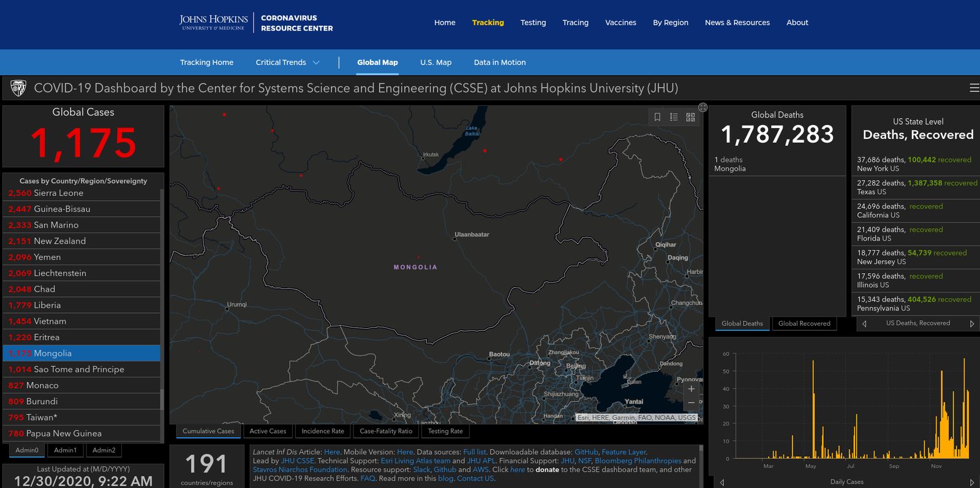Go to previous Daily Cases chart
The width and height of the screenshot is (980, 488).
[x=722, y=482]
